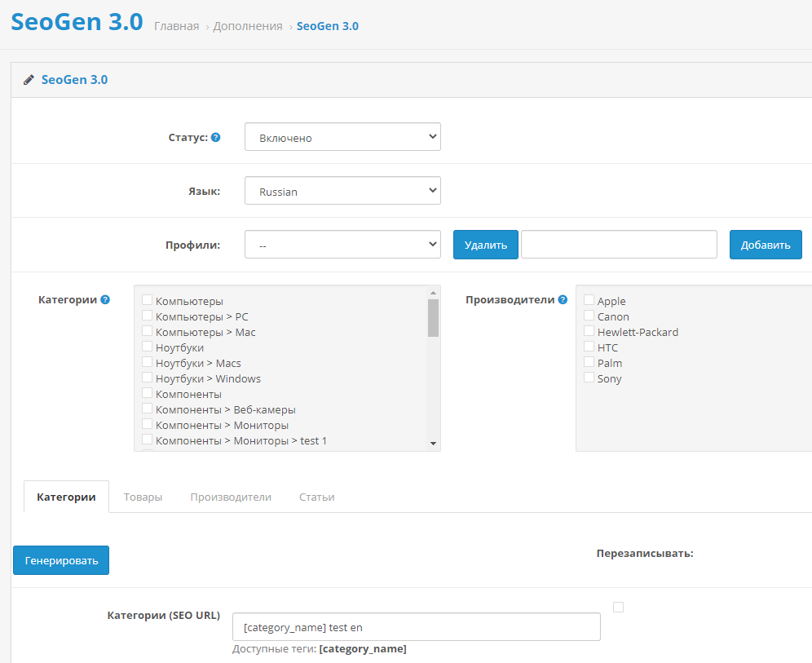Select the Компьютеры category checkbox
Screen dimensions: 812x663
pyautogui.click(x=147, y=301)
